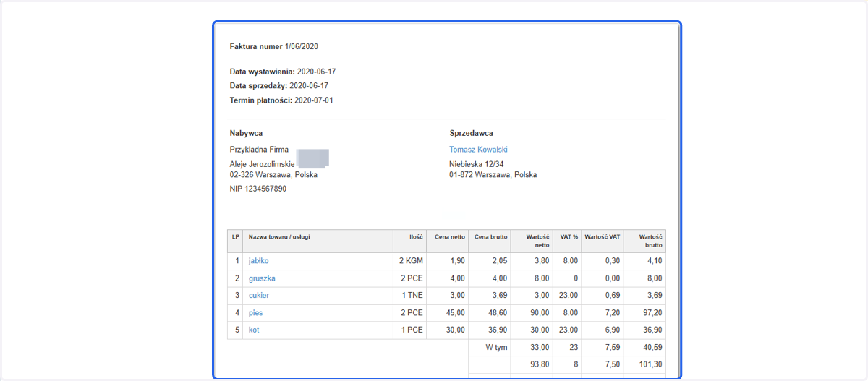Select invoice number 1/06/2020
This screenshot has height=381, width=868.
pyautogui.click(x=302, y=46)
